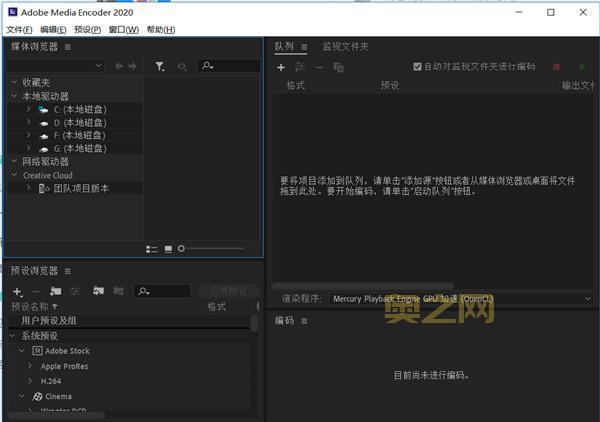Click the 预设 column header in queue
The height and width of the screenshot is (422, 600).
[390, 85]
